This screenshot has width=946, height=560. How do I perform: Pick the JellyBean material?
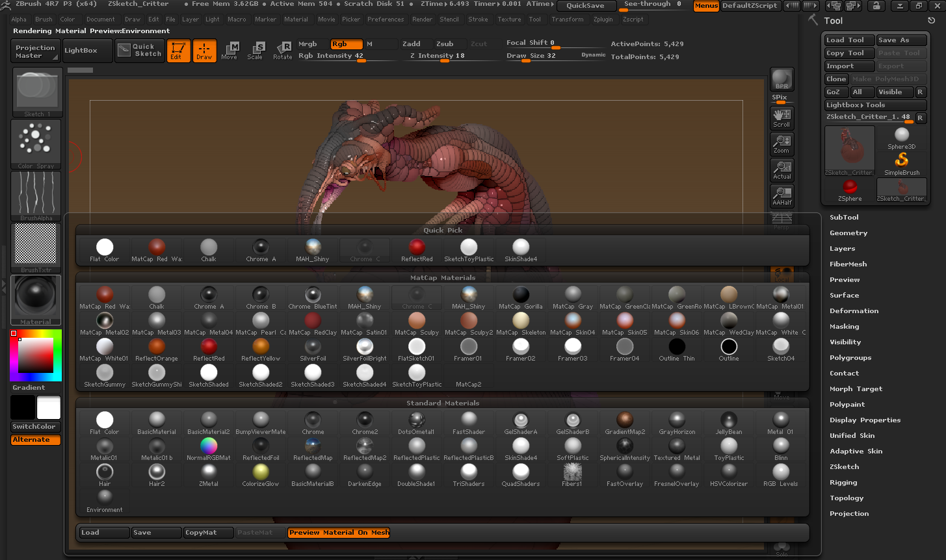click(729, 424)
